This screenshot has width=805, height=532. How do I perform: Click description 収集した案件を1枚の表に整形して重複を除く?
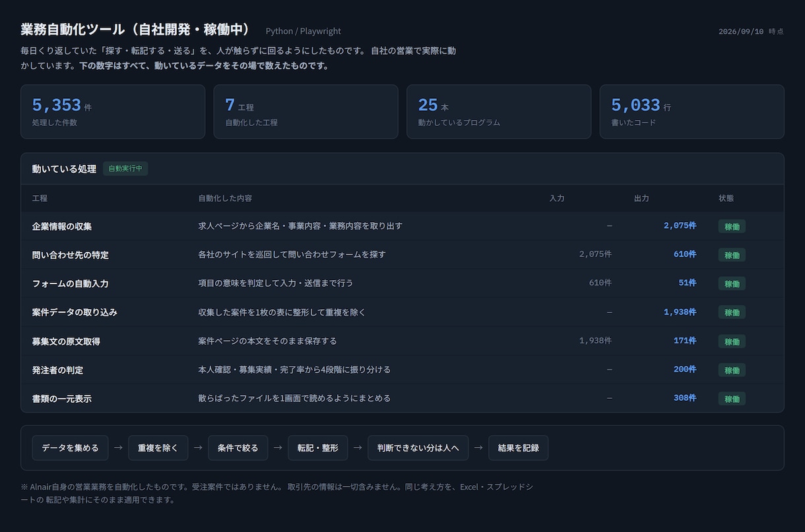point(282,312)
